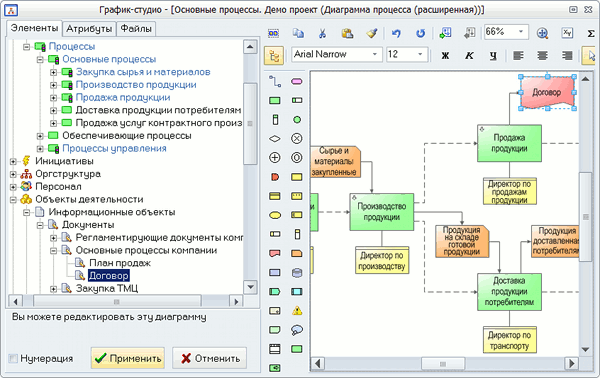Viewport: 600px width, 378px height.
Task: Click the scissors Cut icon
Action: [322, 33]
